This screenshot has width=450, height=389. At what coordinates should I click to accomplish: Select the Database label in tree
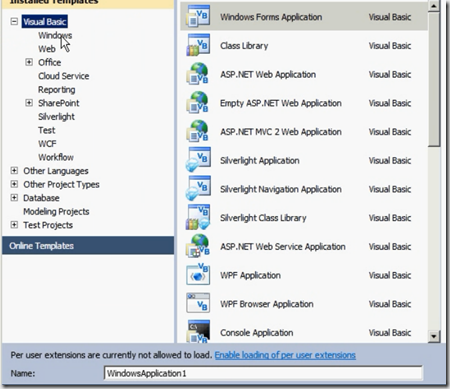[41, 198]
